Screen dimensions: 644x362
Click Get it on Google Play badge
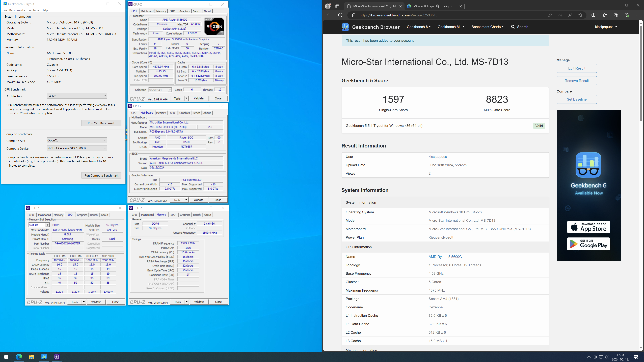(588, 244)
